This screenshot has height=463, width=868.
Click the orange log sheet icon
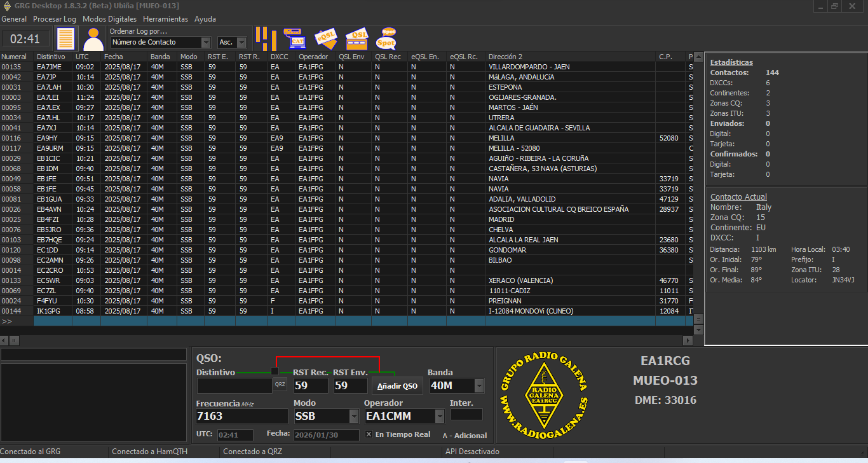coord(66,39)
